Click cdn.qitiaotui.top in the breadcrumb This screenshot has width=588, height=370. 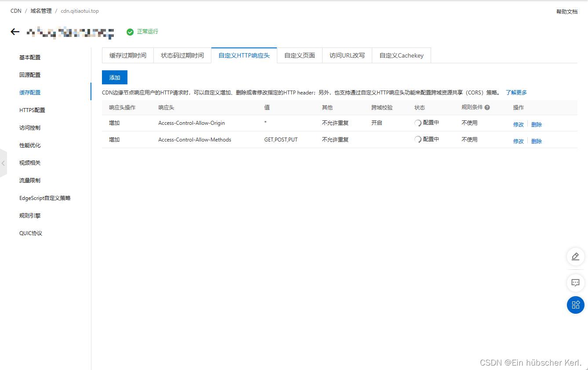tap(80, 11)
